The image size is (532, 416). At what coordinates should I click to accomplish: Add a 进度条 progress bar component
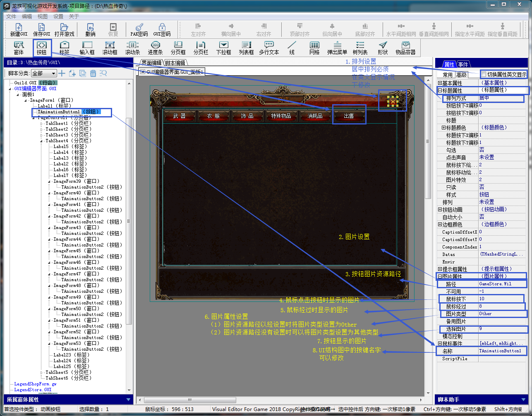[x=155, y=48]
